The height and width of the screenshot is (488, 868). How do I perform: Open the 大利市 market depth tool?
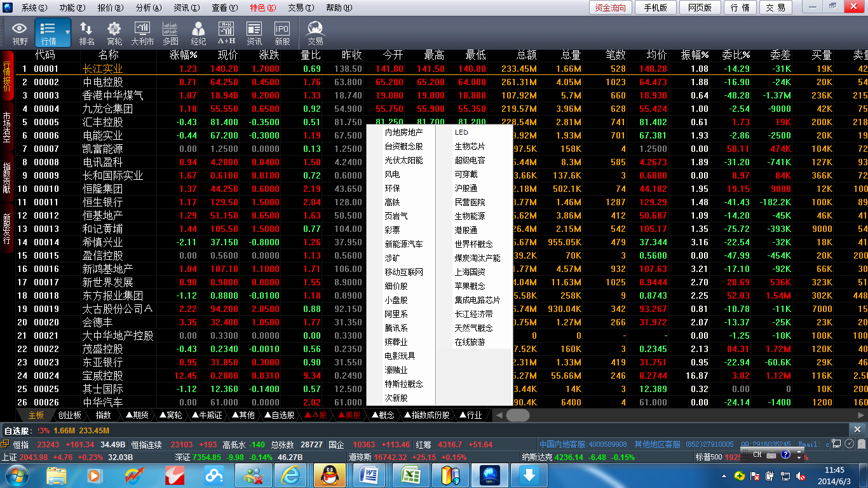tap(142, 33)
